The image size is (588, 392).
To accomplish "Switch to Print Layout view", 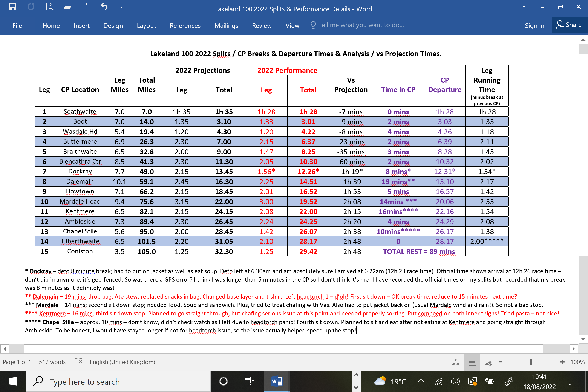I will pos(472,362).
